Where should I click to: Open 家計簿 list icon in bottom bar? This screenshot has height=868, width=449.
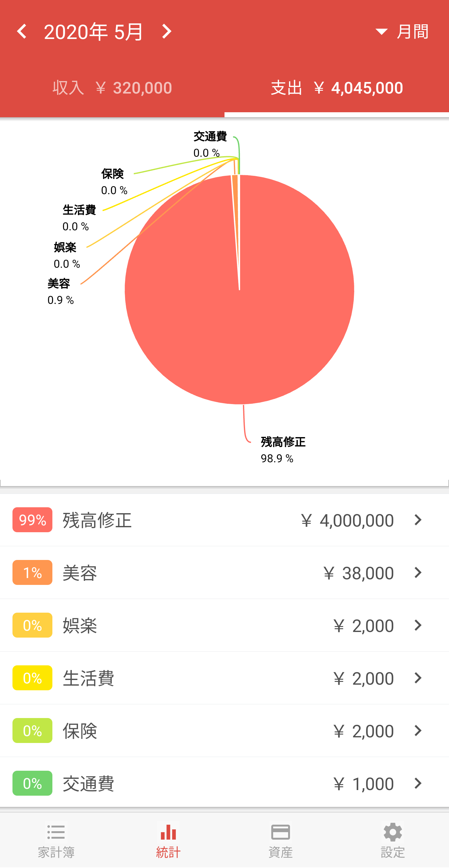point(56,832)
